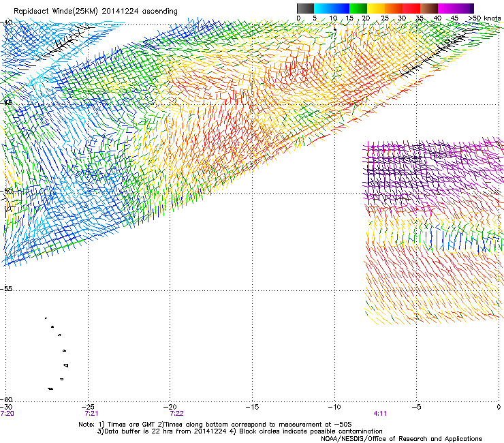Select the red 30-35 knots legend swatch
Screen dimensions: 504x443
pos(411,8)
